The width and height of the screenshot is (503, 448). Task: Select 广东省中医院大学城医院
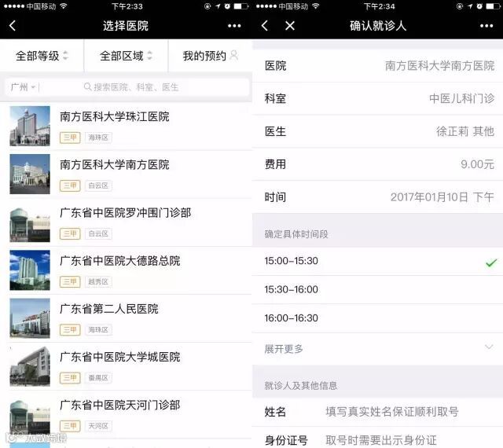point(126,367)
